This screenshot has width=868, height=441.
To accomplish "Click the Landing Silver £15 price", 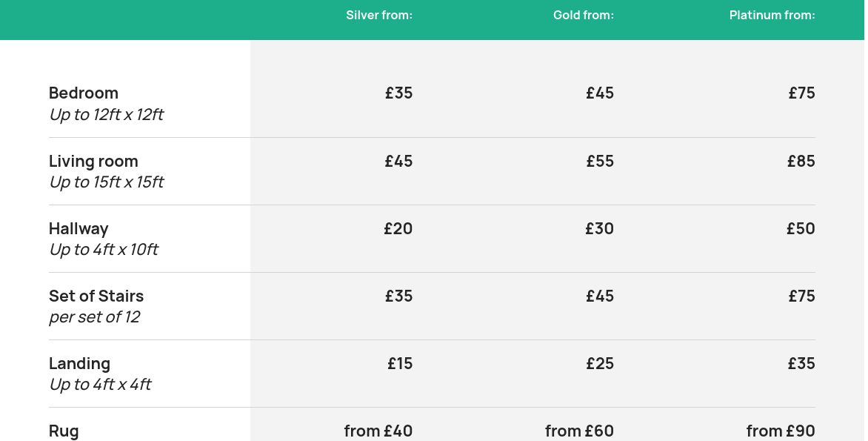I will point(400,363).
